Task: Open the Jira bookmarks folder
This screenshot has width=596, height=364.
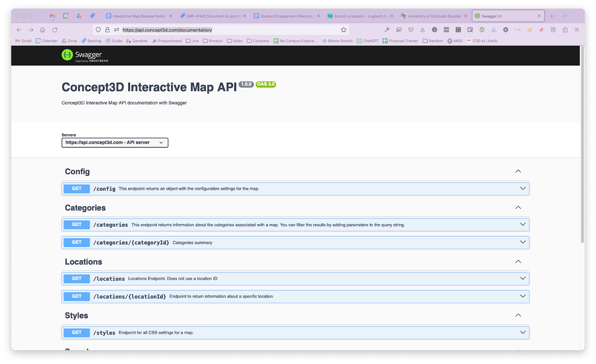Action: (192, 41)
